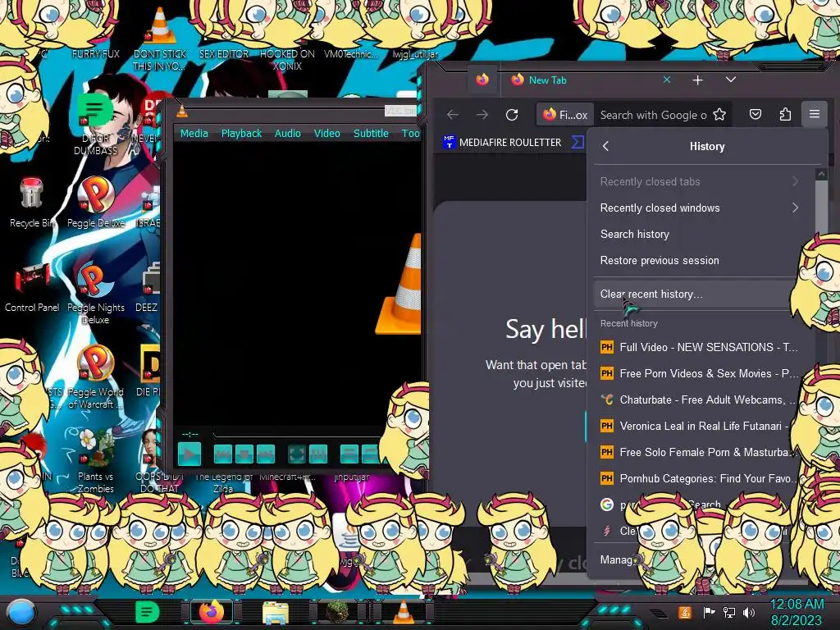Click the Firefox forward arrow
The width and height of the screenshot is (840, 630).
(482, 115)
